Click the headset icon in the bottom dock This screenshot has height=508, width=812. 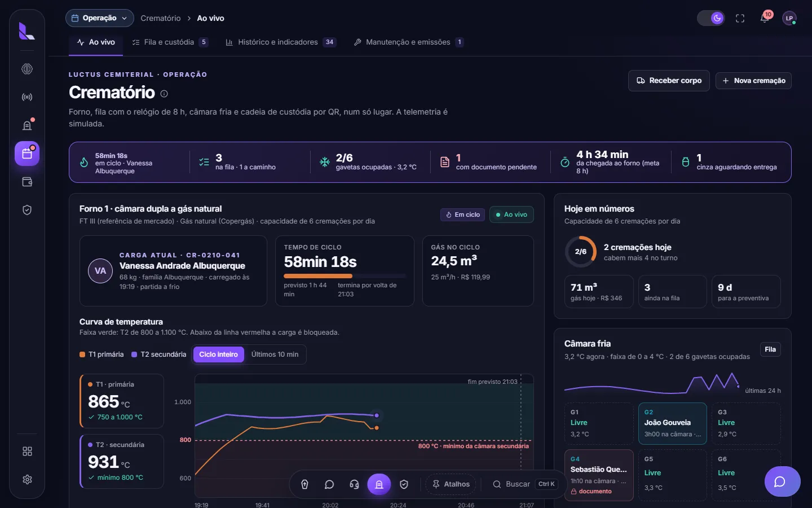(x=354, y=484)
